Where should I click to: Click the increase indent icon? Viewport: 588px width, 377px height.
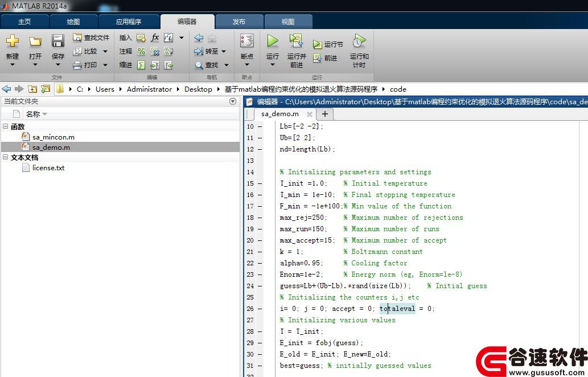click(x=154, y=65)
